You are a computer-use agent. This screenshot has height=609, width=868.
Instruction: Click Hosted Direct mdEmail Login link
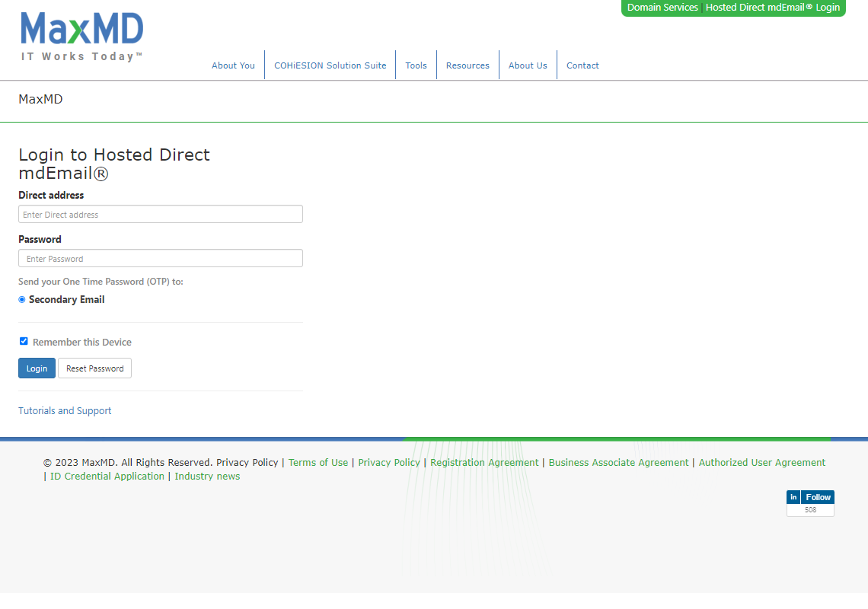(772, 8)
